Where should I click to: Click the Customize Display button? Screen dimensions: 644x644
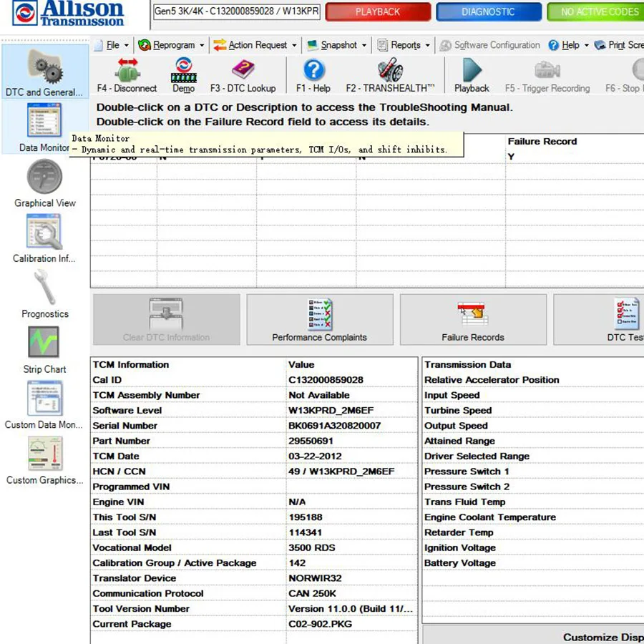[x=534, y=635]
